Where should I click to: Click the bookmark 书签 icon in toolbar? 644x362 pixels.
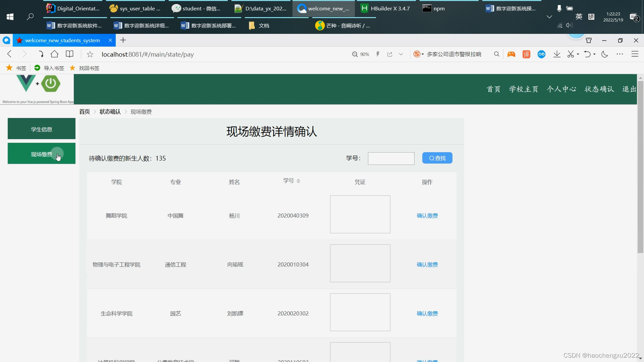pyautogui.click(x=10, y=68)
